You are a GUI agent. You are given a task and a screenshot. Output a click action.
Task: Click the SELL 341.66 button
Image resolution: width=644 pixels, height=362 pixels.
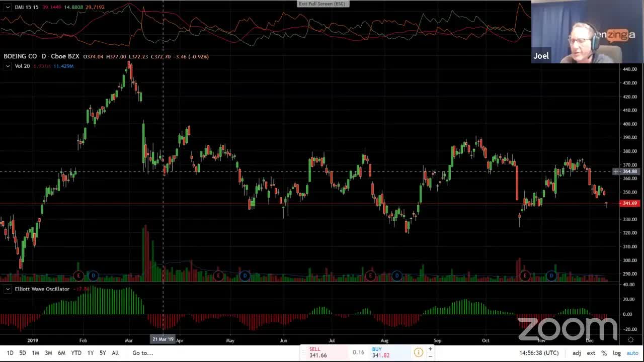coord(327,352)
